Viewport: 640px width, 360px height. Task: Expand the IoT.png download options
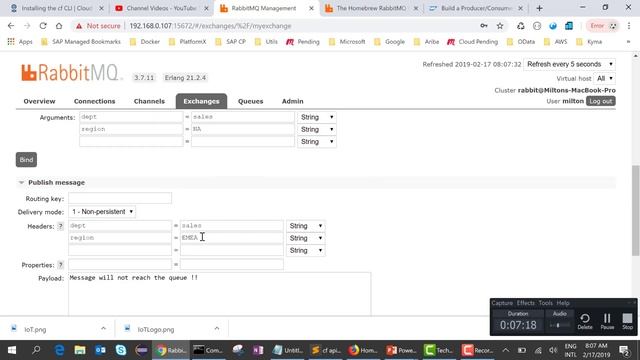pos(103,329)
